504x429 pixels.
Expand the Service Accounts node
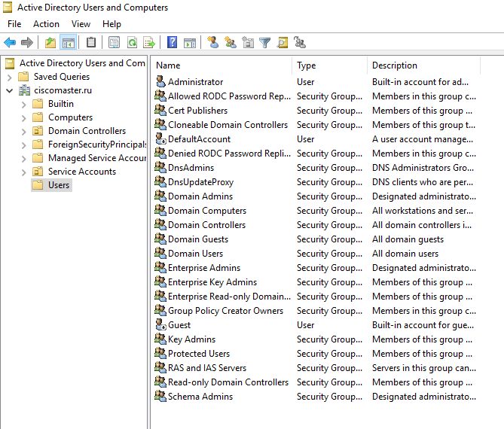click(24, 172)
